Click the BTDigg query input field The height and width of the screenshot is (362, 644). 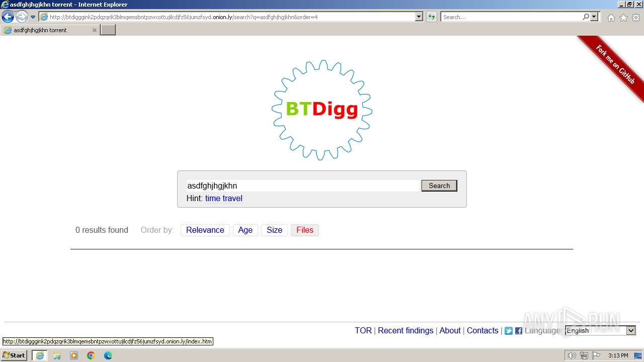tap(303, 186)
